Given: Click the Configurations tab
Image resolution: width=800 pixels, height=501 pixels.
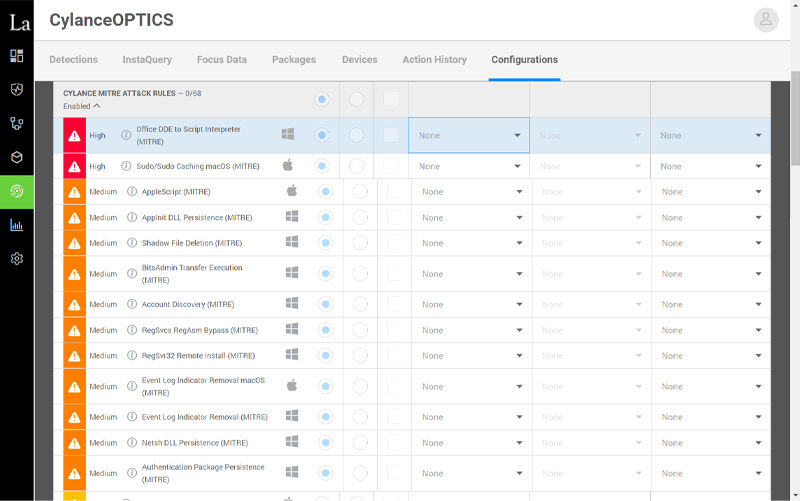Looking at the screenshot, I should (524, 60).
